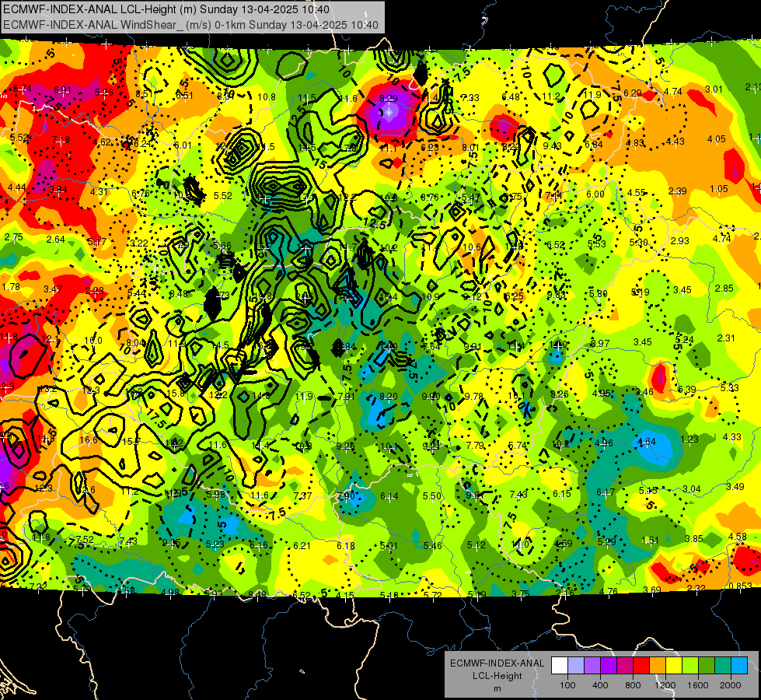Image resolution: width=761 pixels, height=700 pixels.
Task: Click the white legend color swatch
Action: (x=560, y=666)
